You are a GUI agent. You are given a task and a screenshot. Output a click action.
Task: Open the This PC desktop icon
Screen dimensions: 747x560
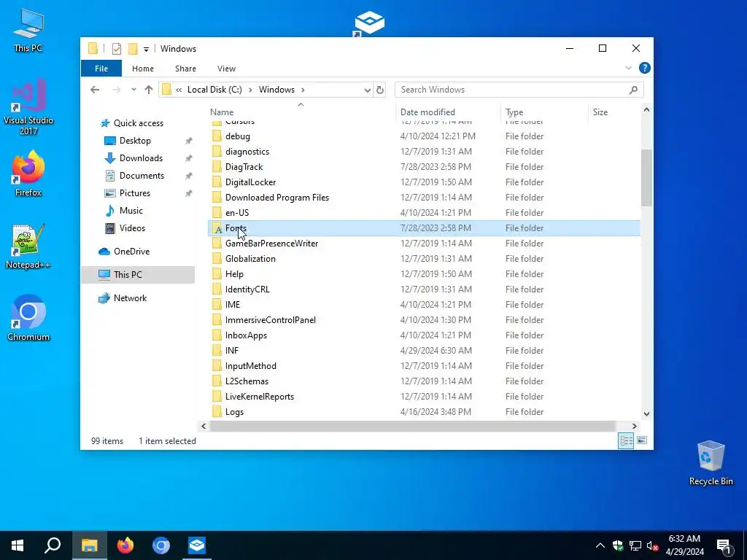tap(28, 30)
